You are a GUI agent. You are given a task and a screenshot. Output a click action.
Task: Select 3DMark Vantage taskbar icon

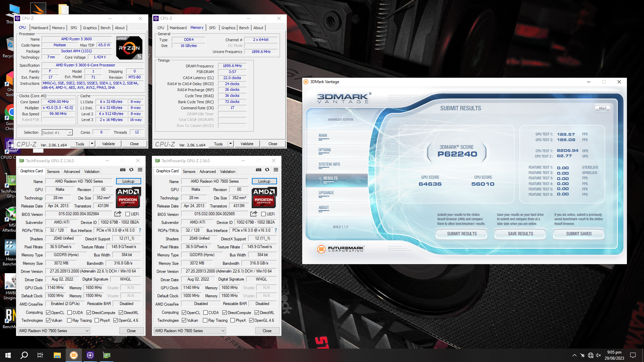coord(74,355)
